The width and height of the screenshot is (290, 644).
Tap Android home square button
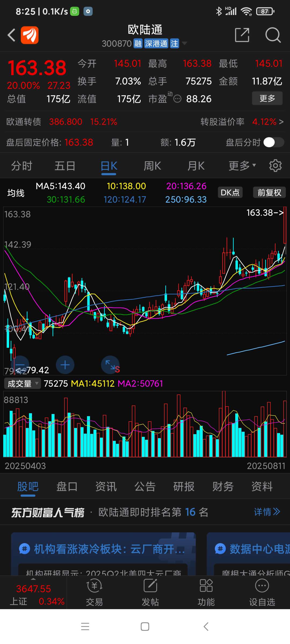pyautogui.click(x=145, y=627)
